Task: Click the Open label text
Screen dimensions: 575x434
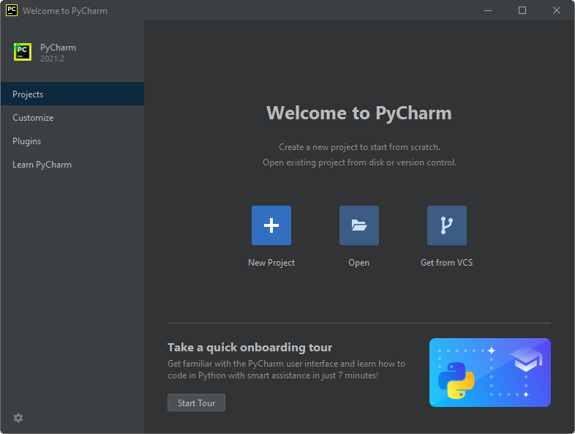Action: 359,263
